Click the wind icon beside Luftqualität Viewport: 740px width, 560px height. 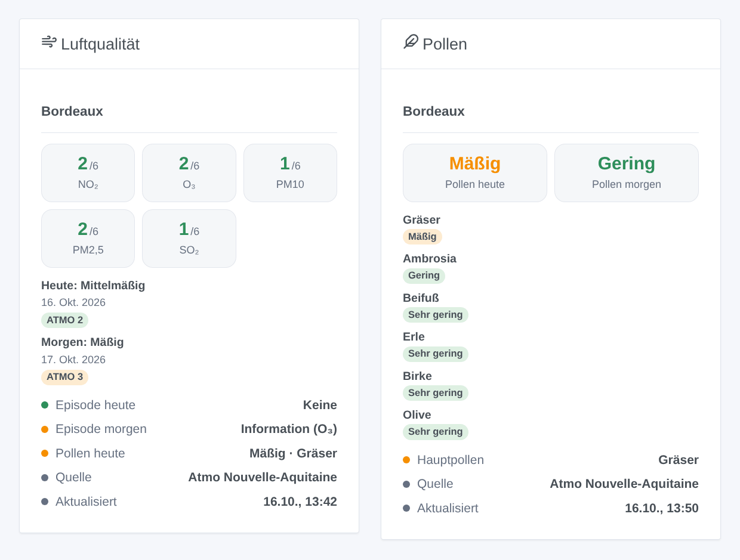(x=49, y=42)
